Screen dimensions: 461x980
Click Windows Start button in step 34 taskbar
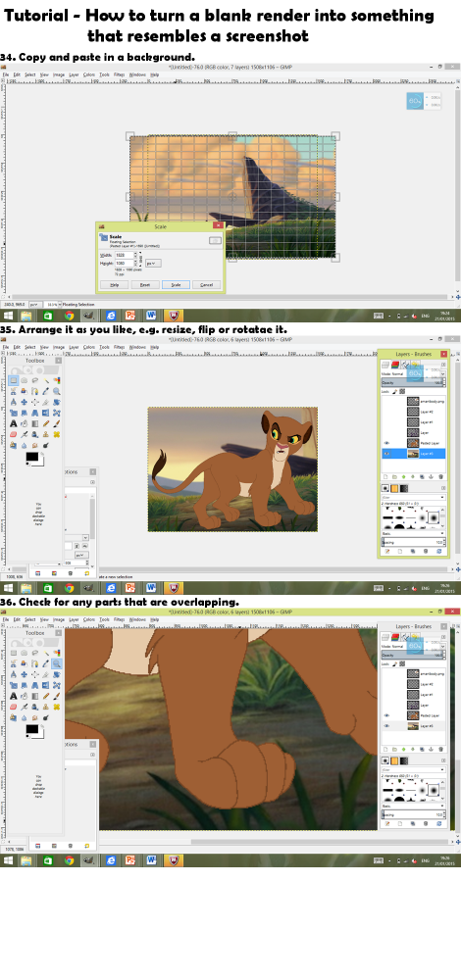[x=8, y=315]
